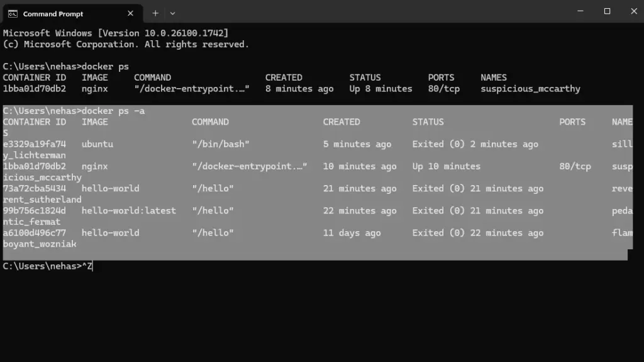Screen dimensions: 644x362
Task: Minimize the terminal window
Action: tap(579, 11)
